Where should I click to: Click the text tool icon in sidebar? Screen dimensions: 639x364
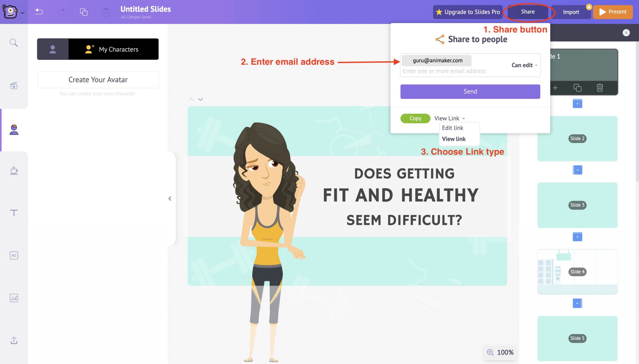pos(13,213)
